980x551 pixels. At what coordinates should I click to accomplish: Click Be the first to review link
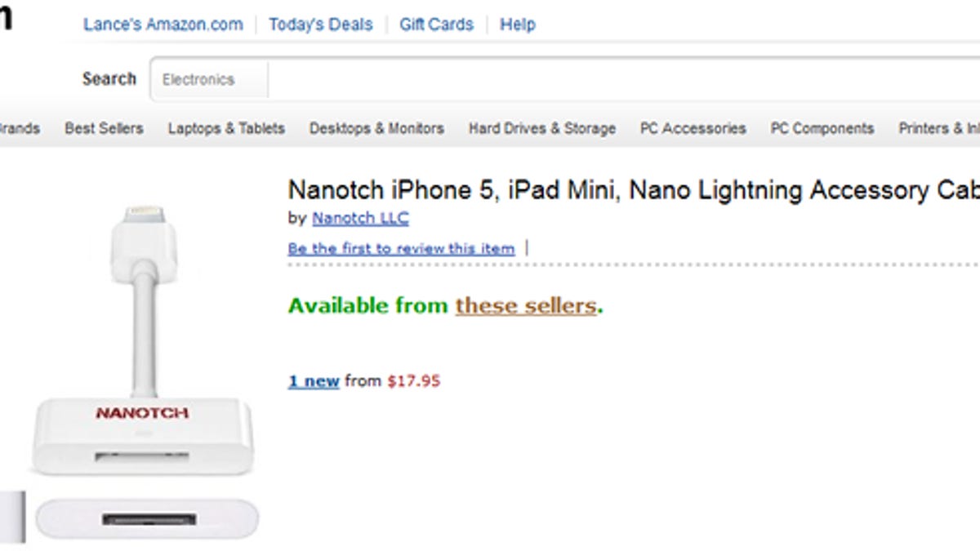[401, 248]
